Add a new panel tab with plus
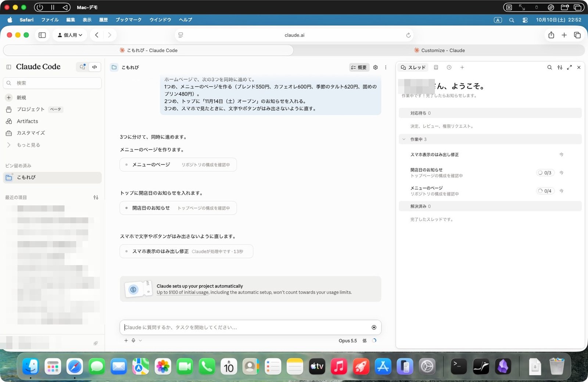Viewport: 588px width, 382px height. [x=462, y=67]
